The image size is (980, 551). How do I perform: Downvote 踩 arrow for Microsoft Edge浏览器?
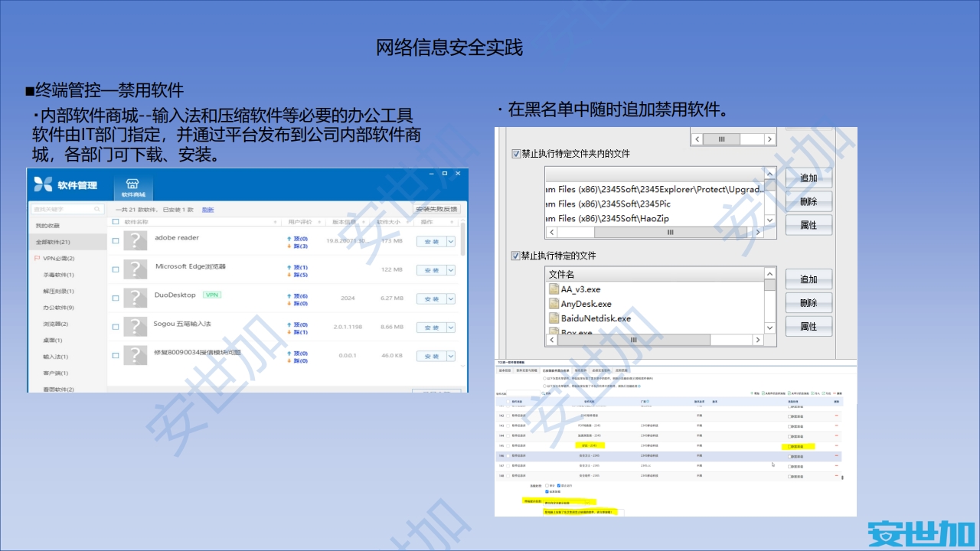pos(289,275)
